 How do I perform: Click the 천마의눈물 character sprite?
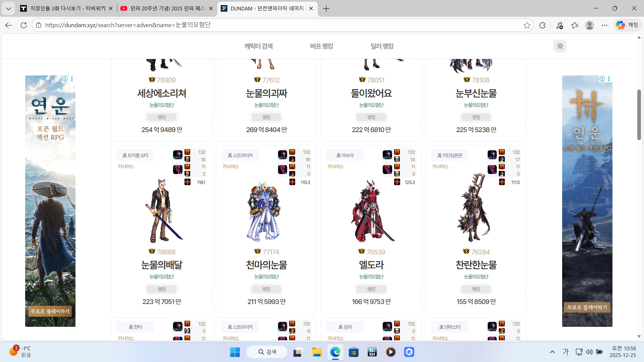264,211
